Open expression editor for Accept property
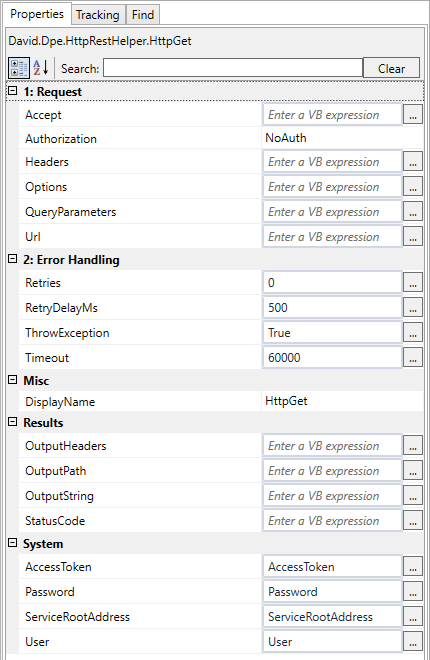 coord(413,115)
